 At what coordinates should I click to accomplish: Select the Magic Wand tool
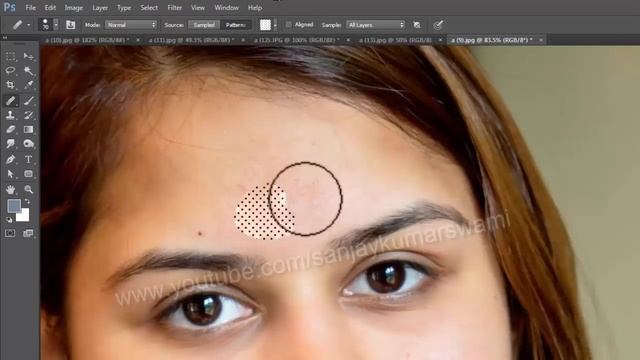tap(28, 70)
